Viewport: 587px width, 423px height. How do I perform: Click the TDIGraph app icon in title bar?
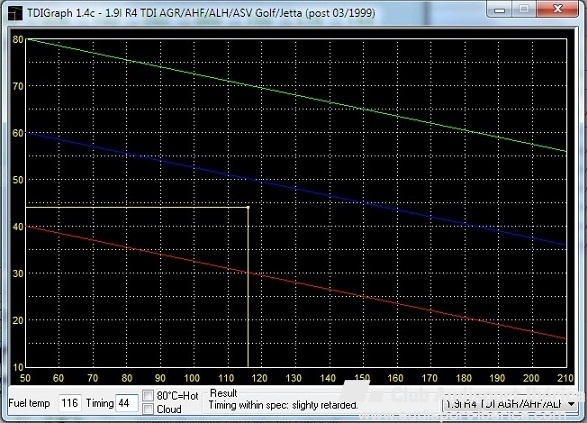point(15,13)
